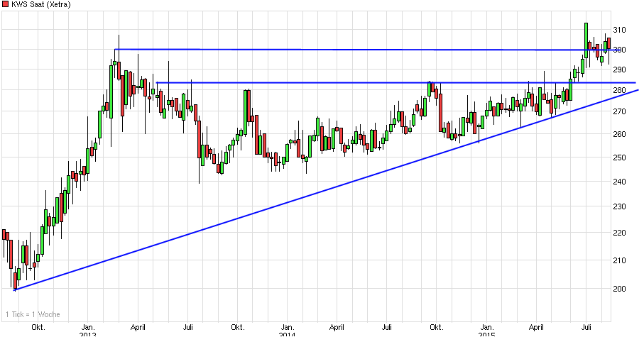Screen dimensions: 644x337
Task: Click the 220 price axis label
Action: pyautogui.click(x=621, y=233)
